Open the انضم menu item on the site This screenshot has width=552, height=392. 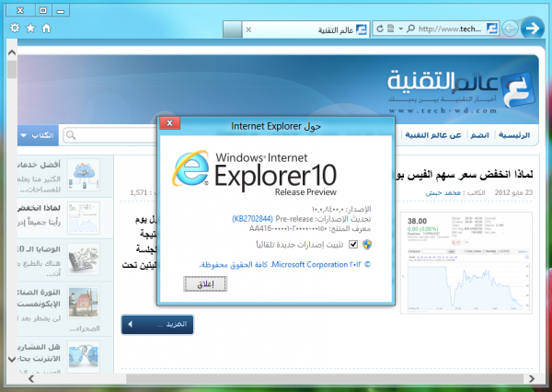pos(479,135)
